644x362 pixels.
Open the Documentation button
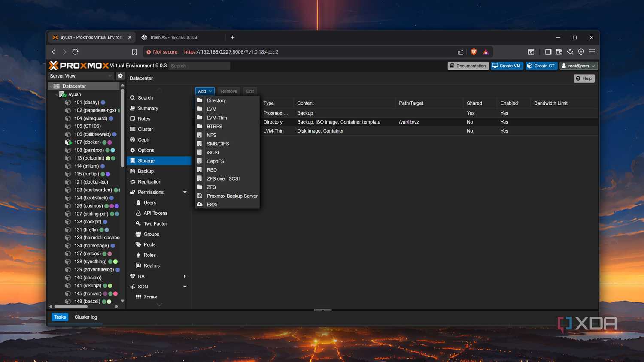pos(468,66)
